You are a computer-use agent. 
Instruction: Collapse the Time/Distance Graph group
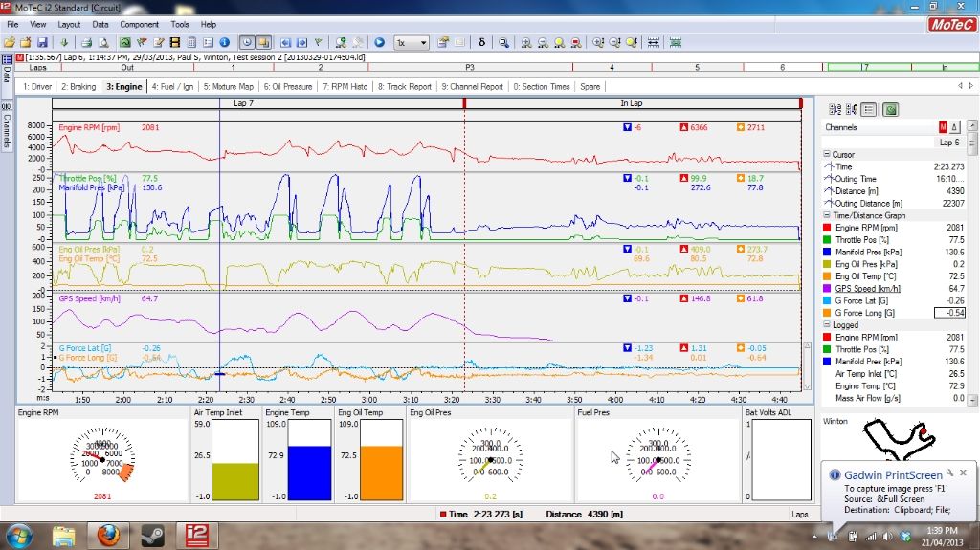(826, 215)
